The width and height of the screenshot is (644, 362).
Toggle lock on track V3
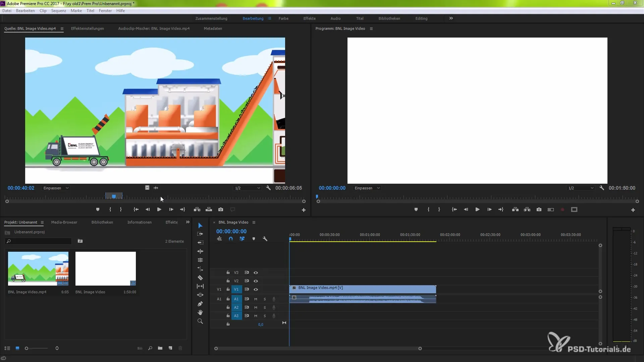tap(228, 273)
